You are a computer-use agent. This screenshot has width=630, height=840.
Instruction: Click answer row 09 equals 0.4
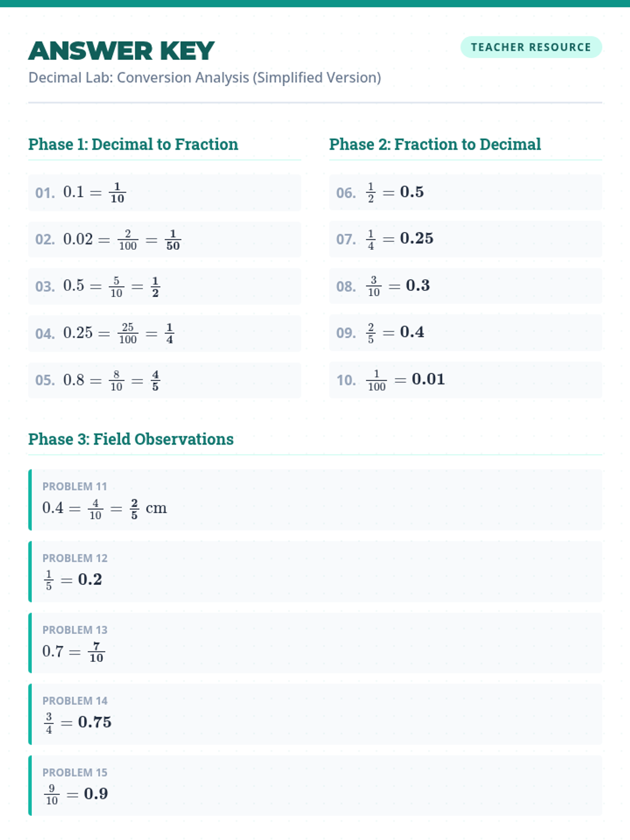(x=465, y=333)
